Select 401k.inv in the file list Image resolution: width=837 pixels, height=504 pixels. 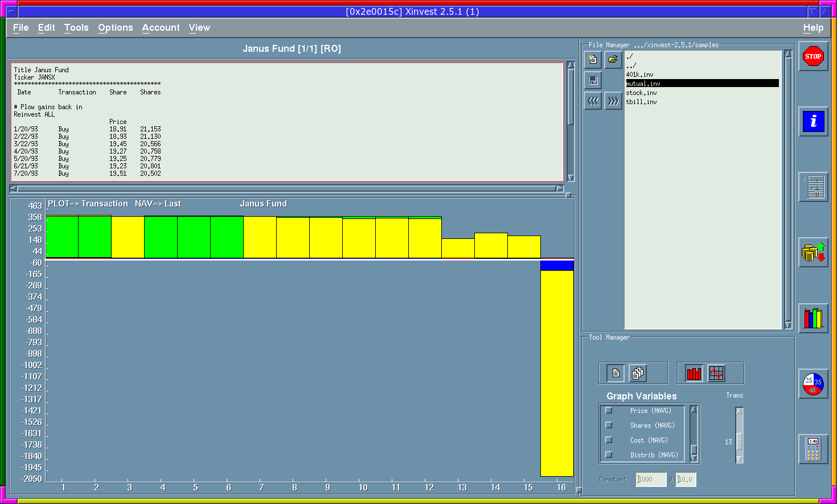tap(702, 75)
